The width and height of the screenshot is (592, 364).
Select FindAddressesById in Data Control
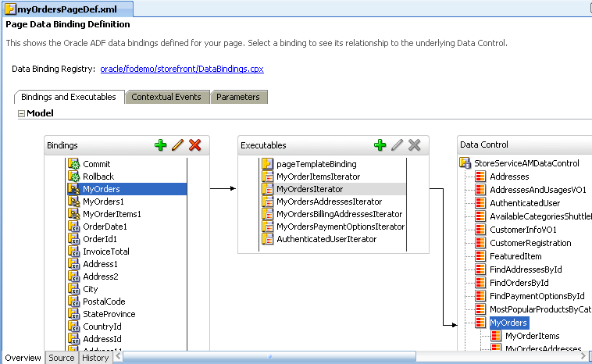[x=526, y=269]
